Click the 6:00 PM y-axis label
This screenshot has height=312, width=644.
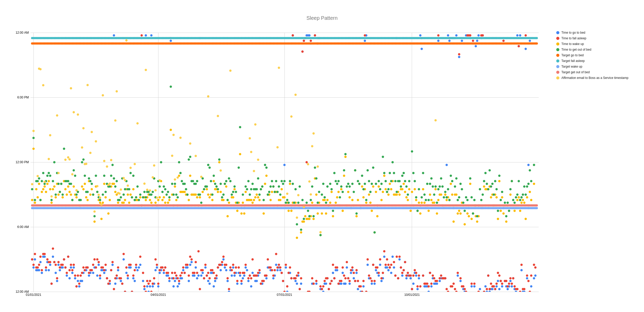[23, 97]
